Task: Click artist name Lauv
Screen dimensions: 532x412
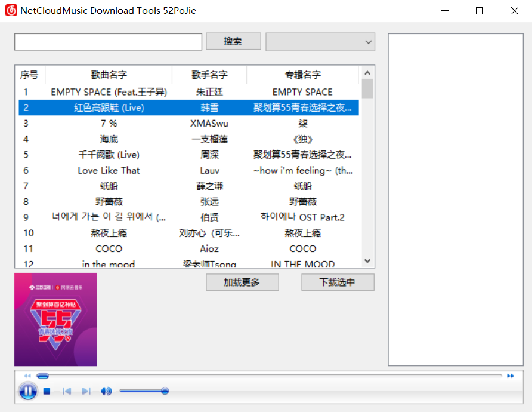Action: [x=209, y=170]
